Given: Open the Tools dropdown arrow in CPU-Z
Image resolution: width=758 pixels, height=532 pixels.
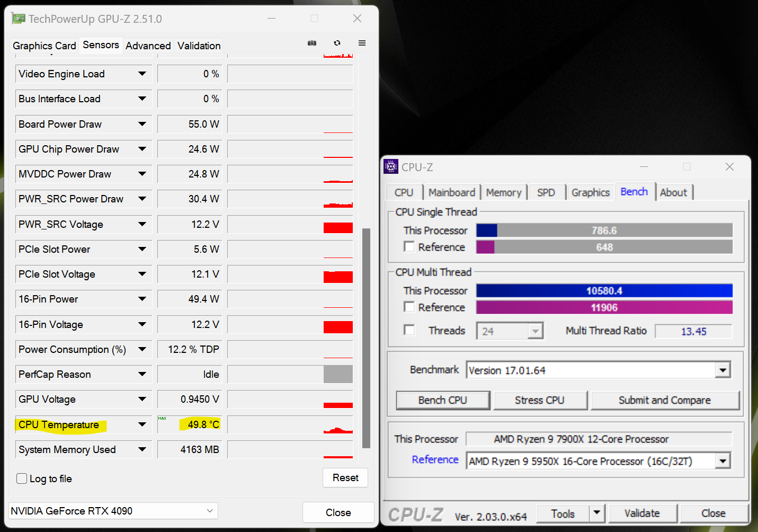Looking at the screenshot, I should pos(597,513).
